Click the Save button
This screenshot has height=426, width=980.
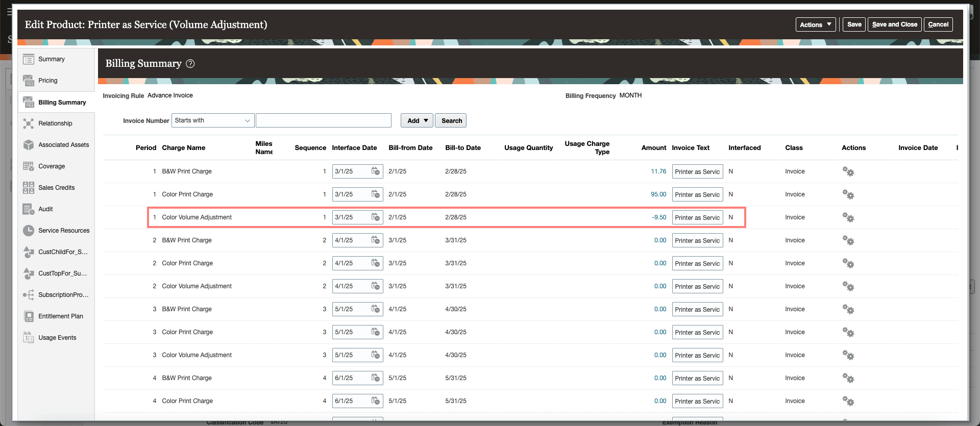click(x=854, y=24)
